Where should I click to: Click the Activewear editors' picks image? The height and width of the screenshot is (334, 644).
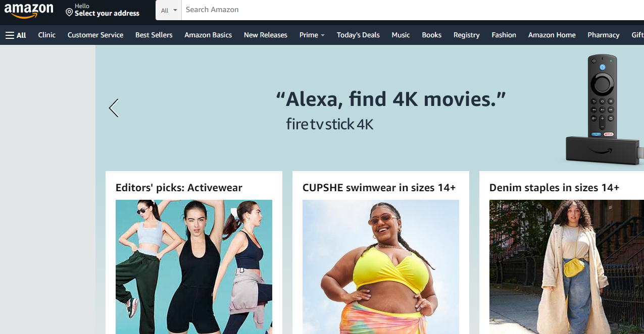194,267
